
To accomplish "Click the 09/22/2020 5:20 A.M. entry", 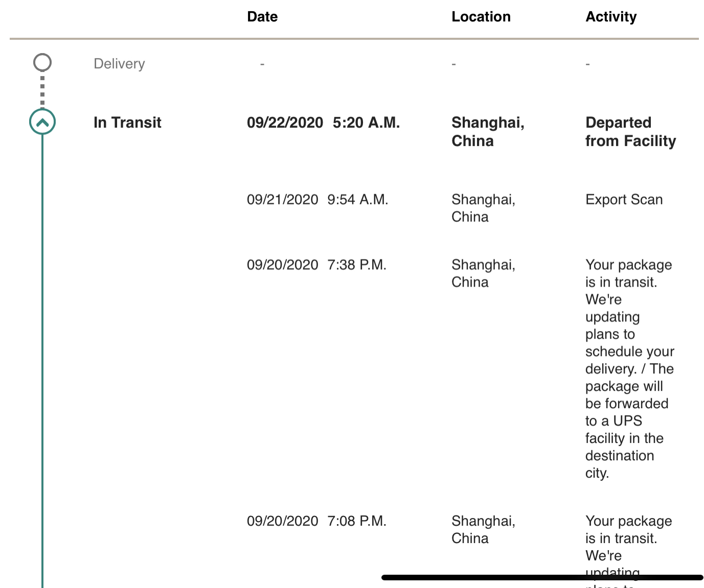I will 323,123.
